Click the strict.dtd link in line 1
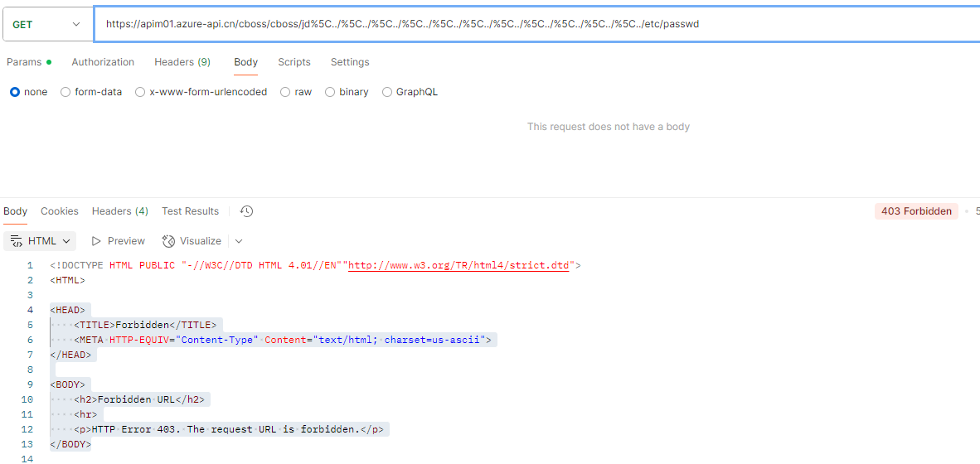 (x=458, y=265)
